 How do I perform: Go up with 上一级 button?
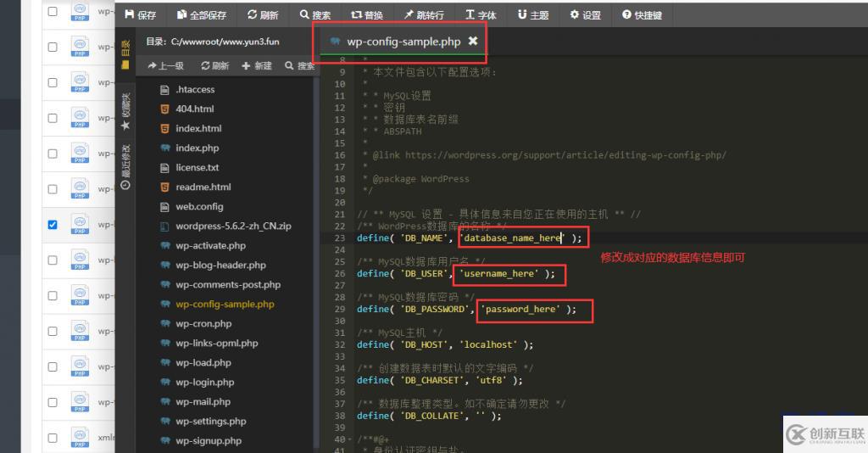pyautogui.click(x=165, y=66)
